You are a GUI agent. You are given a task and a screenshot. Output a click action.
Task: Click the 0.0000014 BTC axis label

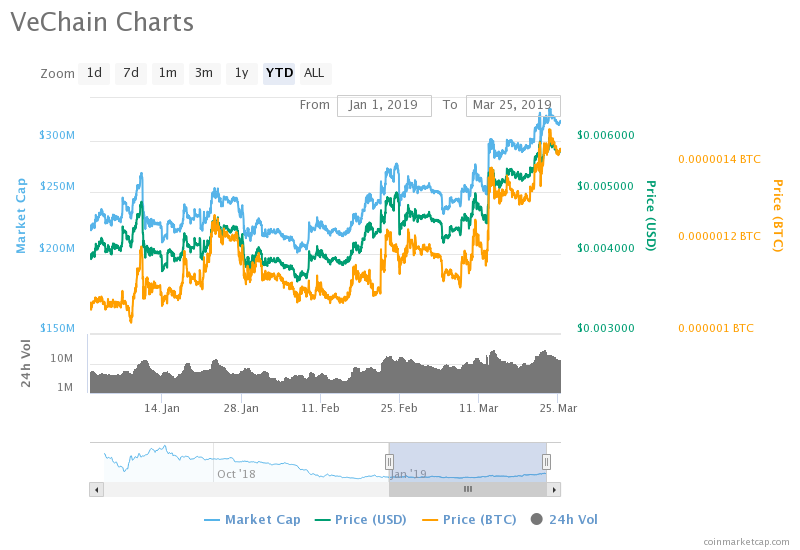pyautogui.click(x=719, y=159)
